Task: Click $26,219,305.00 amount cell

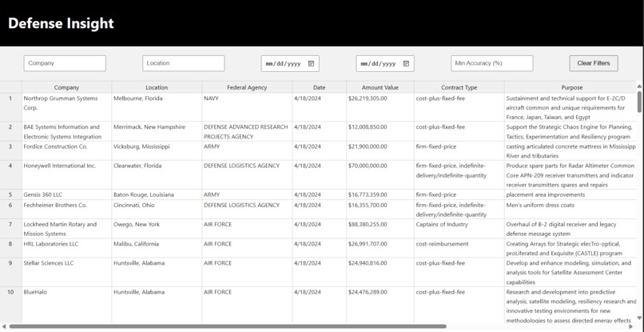Action: tap(380, 107)
